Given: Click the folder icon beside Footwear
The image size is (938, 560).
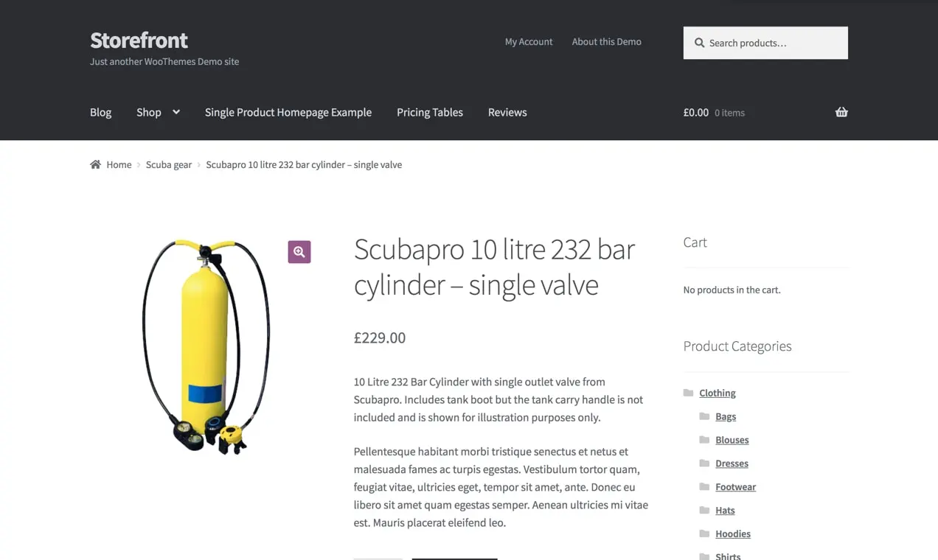Looking at the screenshot, I should [704, 486].
